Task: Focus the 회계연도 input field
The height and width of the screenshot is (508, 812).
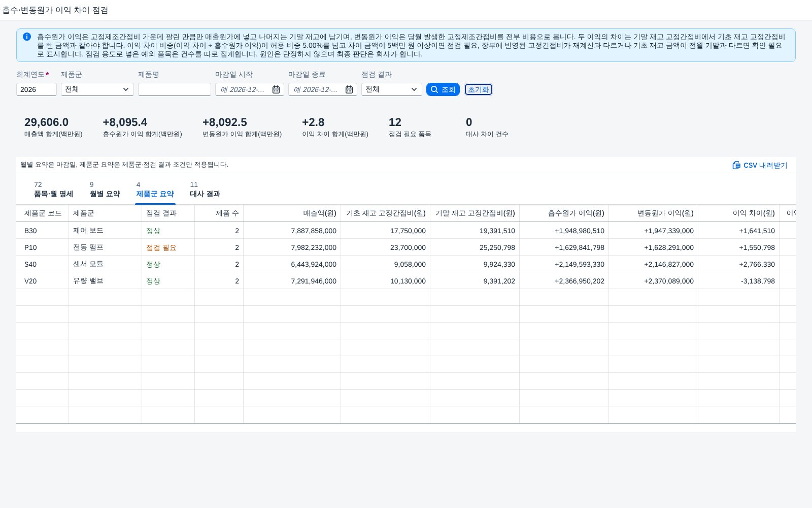Action: pos(37,89)
